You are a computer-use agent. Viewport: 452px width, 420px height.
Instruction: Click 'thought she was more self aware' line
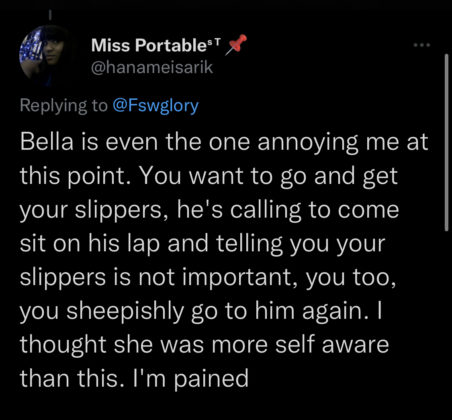click(204, 344)
